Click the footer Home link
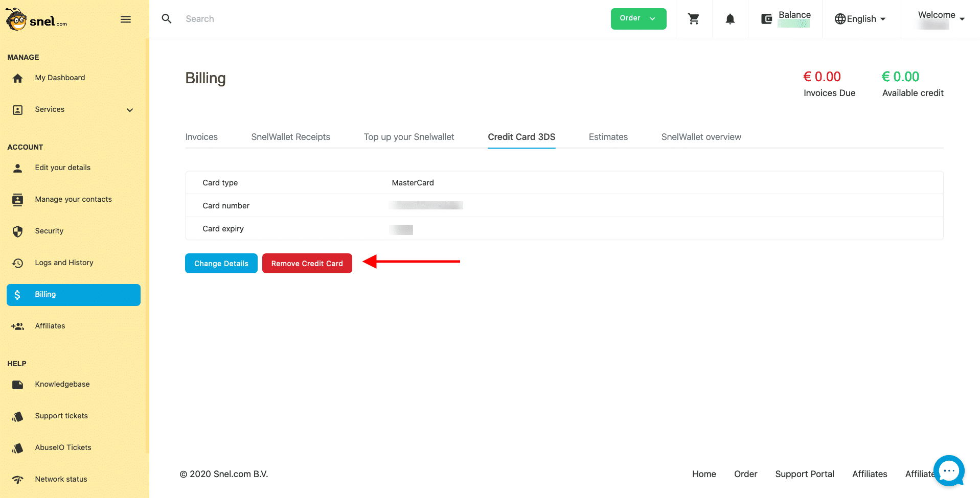 (704, 474)
